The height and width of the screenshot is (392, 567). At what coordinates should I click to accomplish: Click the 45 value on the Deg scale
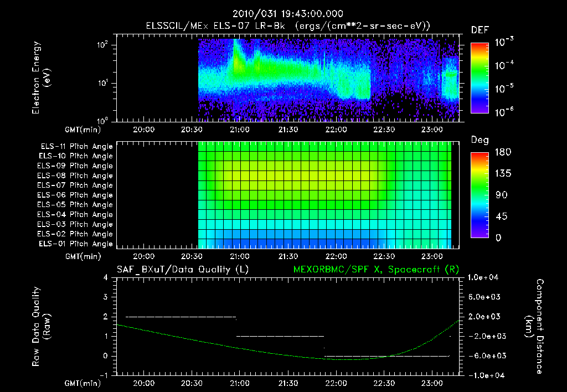click(x=502, y=216)
